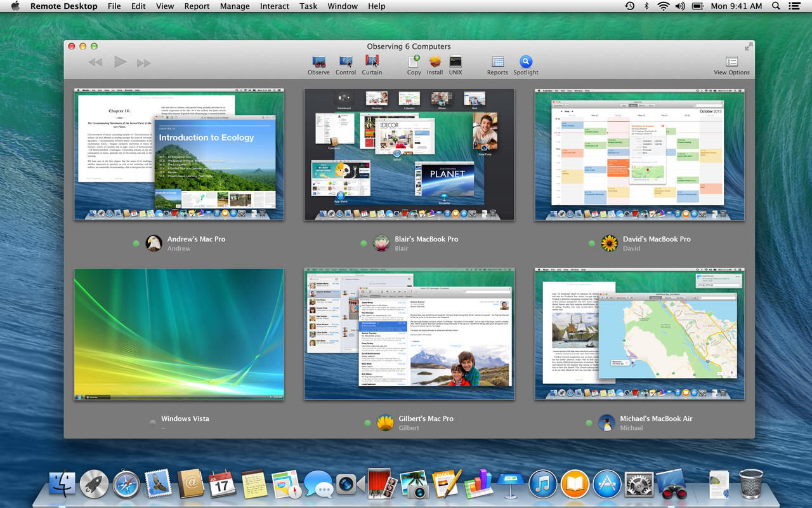Click Michael's MacBook Air label
The width and height of the screenshot is (812, 508).
[x=656, y=419]
